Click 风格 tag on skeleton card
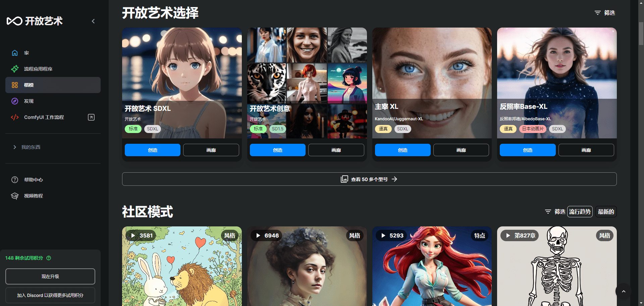The height and width of the screenshot is (306, 644). coord(605,235)
